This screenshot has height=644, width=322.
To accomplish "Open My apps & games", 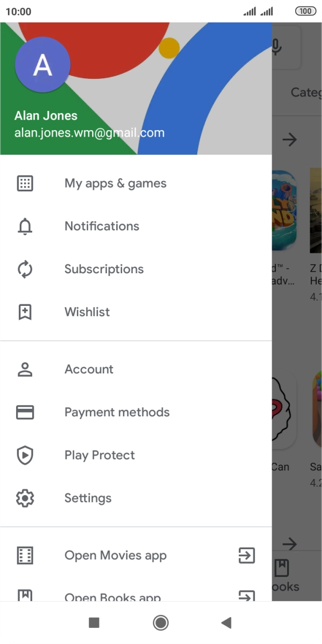I will (115, 183).
